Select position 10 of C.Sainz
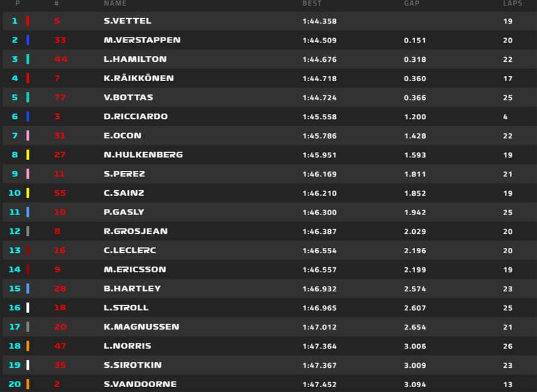Image resolution: width=537 pixels, height=392 pixels. point(15,193)
